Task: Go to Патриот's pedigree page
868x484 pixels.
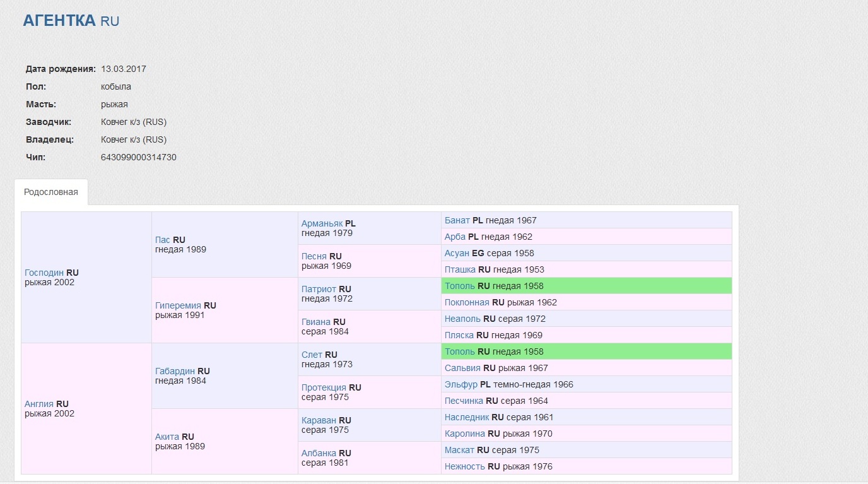Action: coord(319,289)
